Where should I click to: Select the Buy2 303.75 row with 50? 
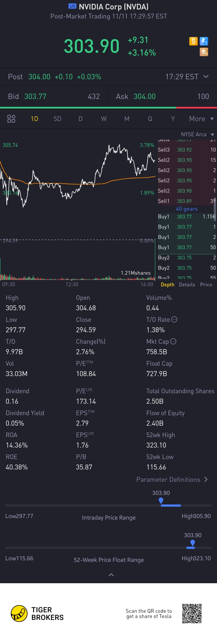pyautogui.click(x=187, y=268)
